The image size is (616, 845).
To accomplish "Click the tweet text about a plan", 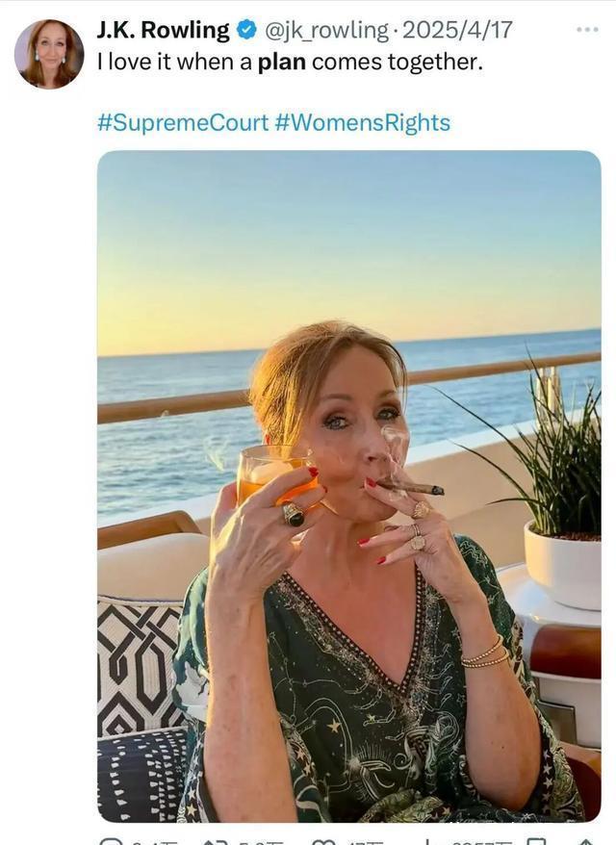I will pyautogui.click(x=289, y=64).
